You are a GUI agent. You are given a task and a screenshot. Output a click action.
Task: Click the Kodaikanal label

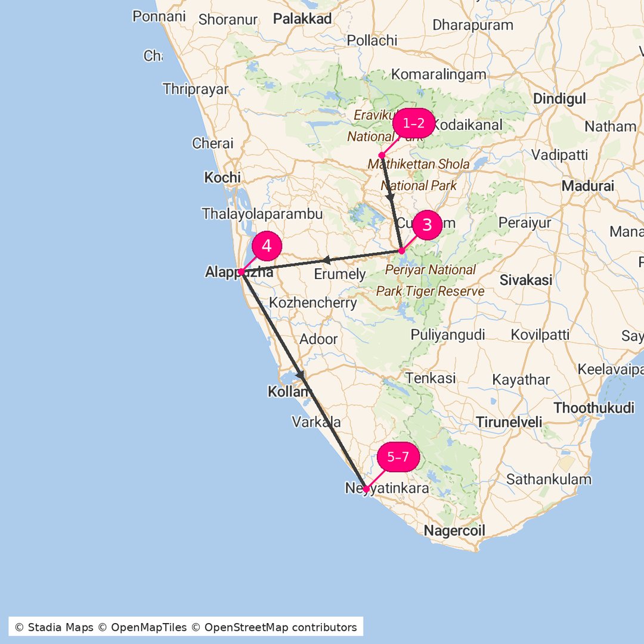pyautogui.click(x=468, y=125)
